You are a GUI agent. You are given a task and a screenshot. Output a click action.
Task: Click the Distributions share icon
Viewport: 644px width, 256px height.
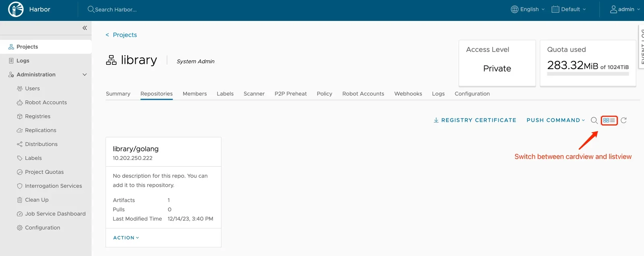click(x=20, y=144)
